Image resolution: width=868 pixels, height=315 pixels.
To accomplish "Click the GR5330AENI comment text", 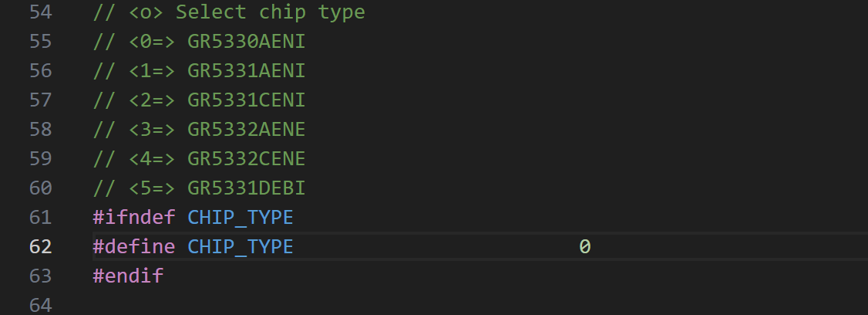I will click(246, 42).
